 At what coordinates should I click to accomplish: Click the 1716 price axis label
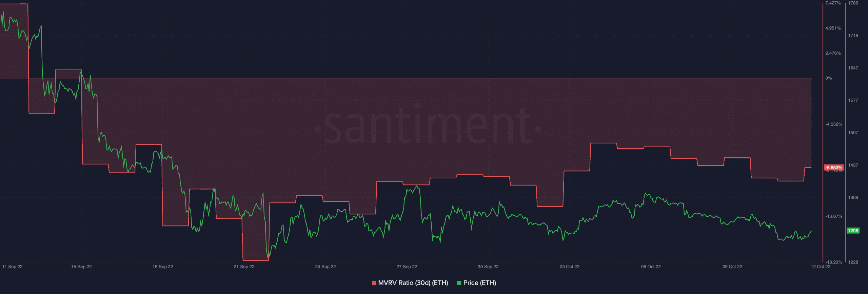tap(853, 35)
